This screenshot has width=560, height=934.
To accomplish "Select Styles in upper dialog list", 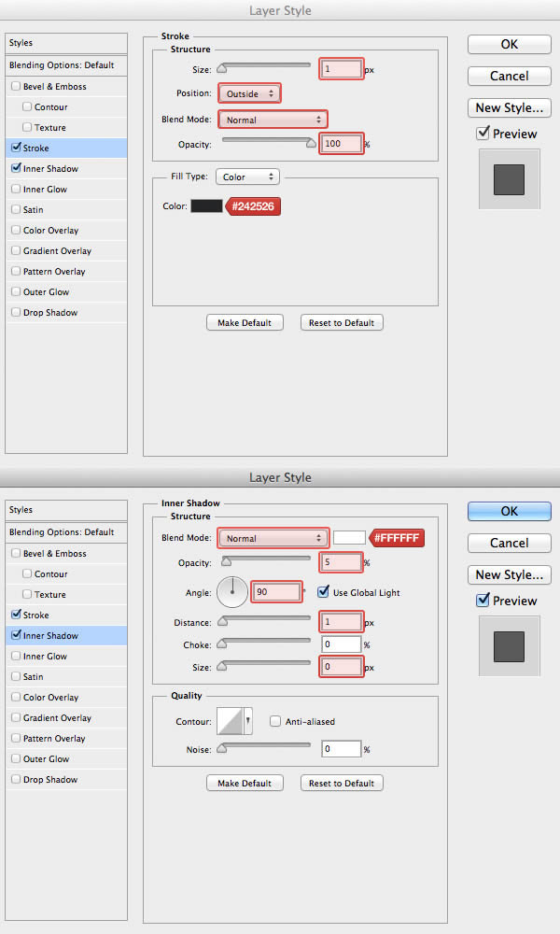I will [x=66, y=43].
